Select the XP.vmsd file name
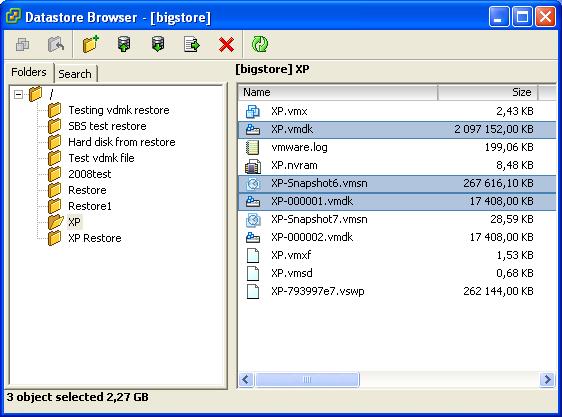The image size is (562, 417). 292,273
